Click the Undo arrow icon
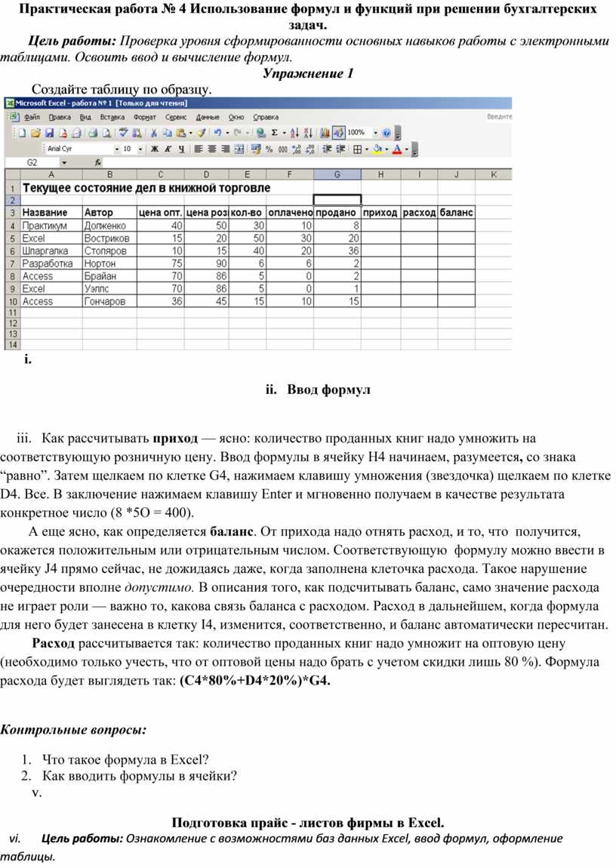 pyautogui.click(x=218, y=133)
